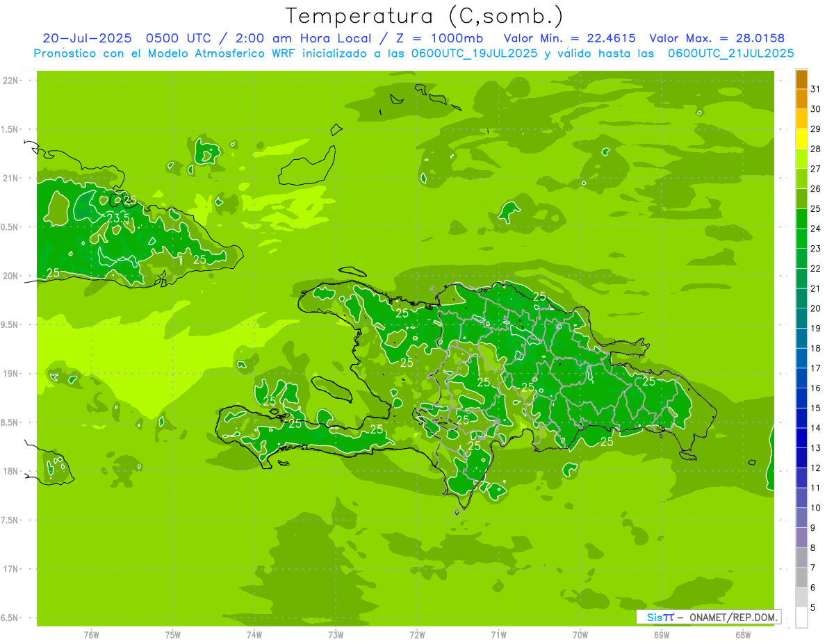The height and width of the screenshot is (644, 834).
Task: Click the "28" colorbar value
Action: coord(816,149)
